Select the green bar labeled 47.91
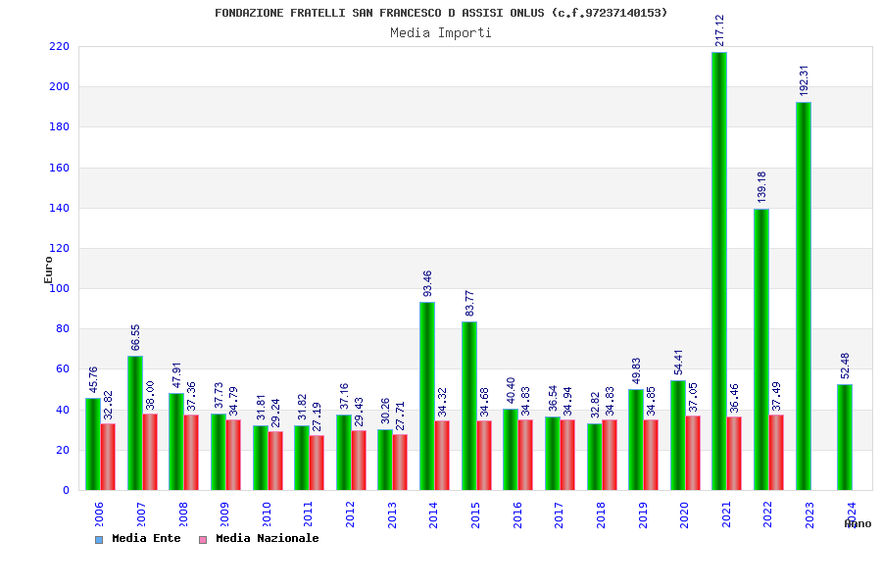 (x=176, y=442)
